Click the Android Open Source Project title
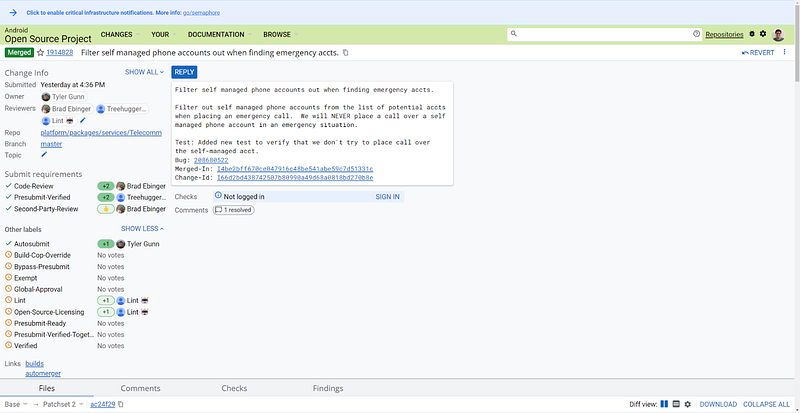The image size is (800, 413). coord(48,35)
